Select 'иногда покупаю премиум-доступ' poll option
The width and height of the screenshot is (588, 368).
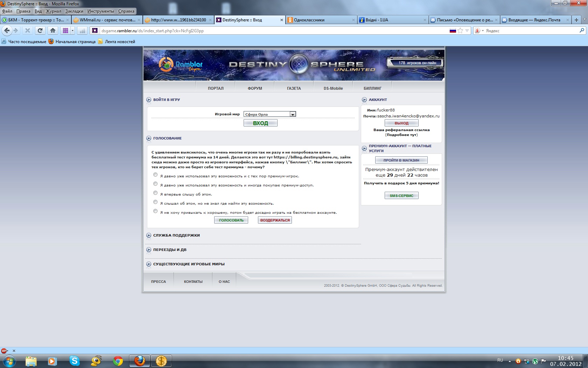coord(155,184)
